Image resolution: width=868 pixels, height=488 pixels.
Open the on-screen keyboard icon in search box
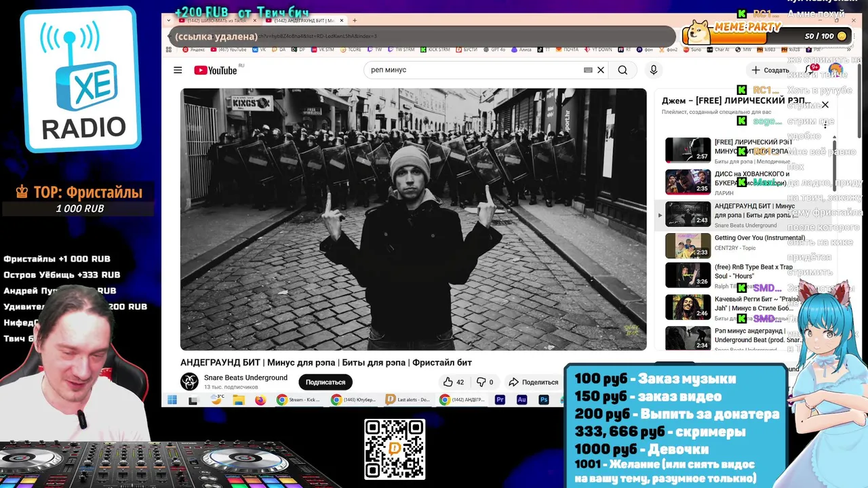pyautogui.click(x=588, y=70)
